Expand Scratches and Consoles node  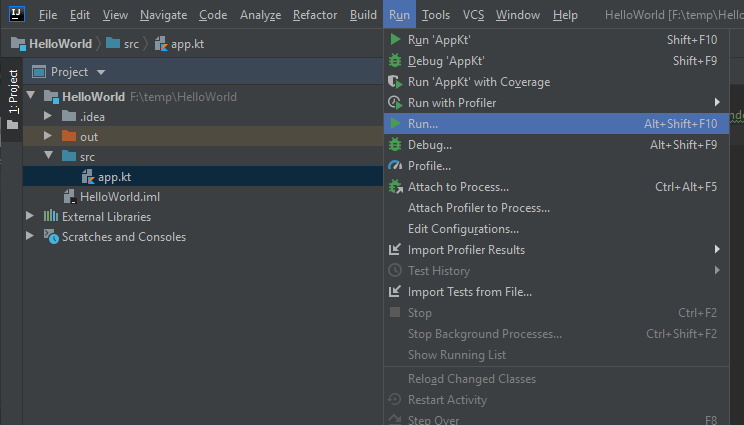(30, 237)
